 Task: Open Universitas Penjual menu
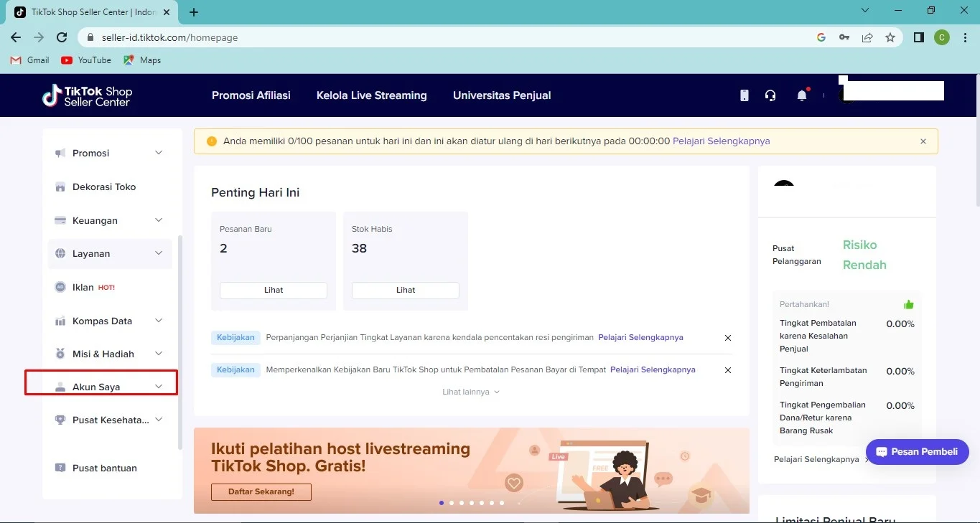(502, 95)
